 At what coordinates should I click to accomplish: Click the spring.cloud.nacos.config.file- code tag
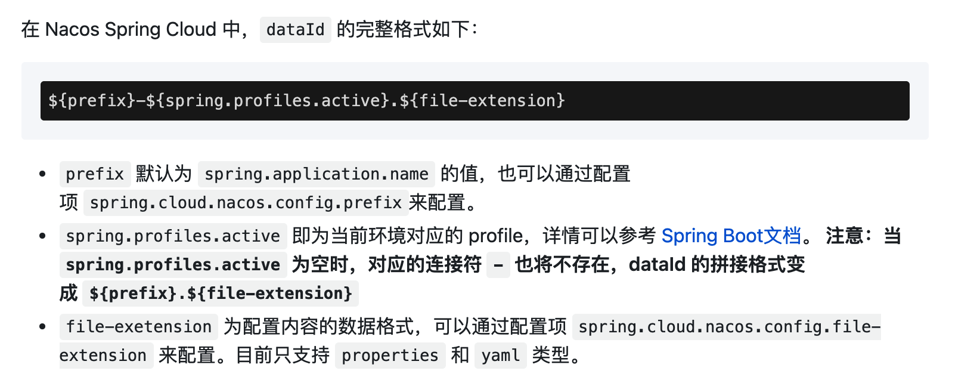click(x=727, y=327)
